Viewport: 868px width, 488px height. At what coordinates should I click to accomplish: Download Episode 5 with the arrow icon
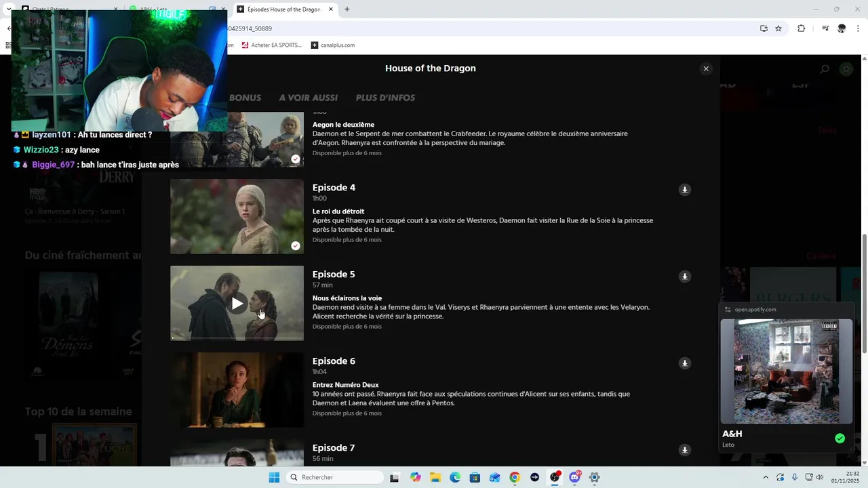[684, 277]
